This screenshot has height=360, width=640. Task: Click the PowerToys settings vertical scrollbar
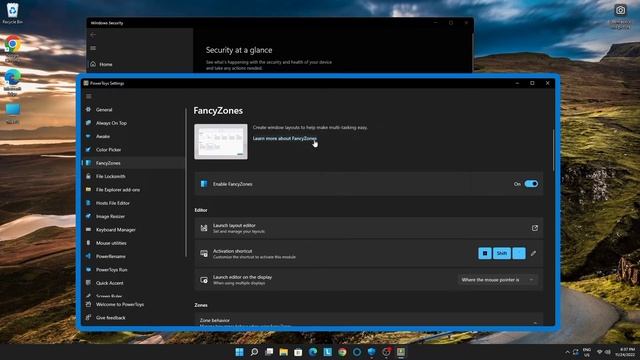pyautogui.click(x=554, y=150)
